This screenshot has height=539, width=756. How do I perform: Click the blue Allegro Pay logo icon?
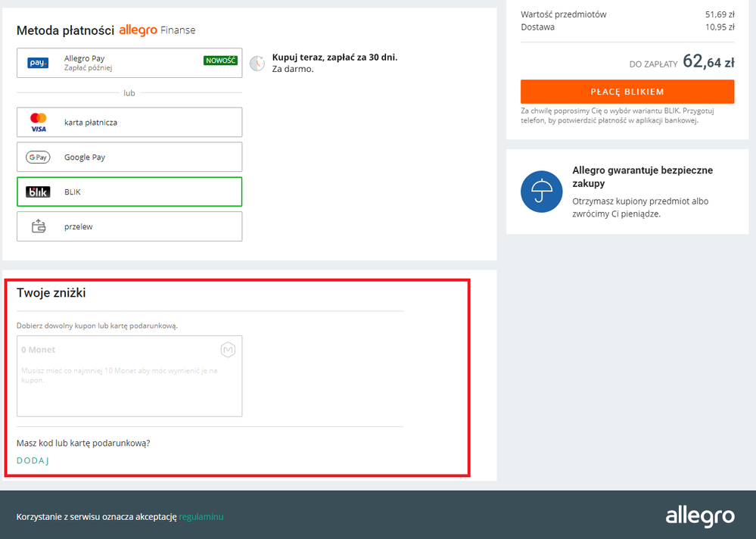point(38,63)
